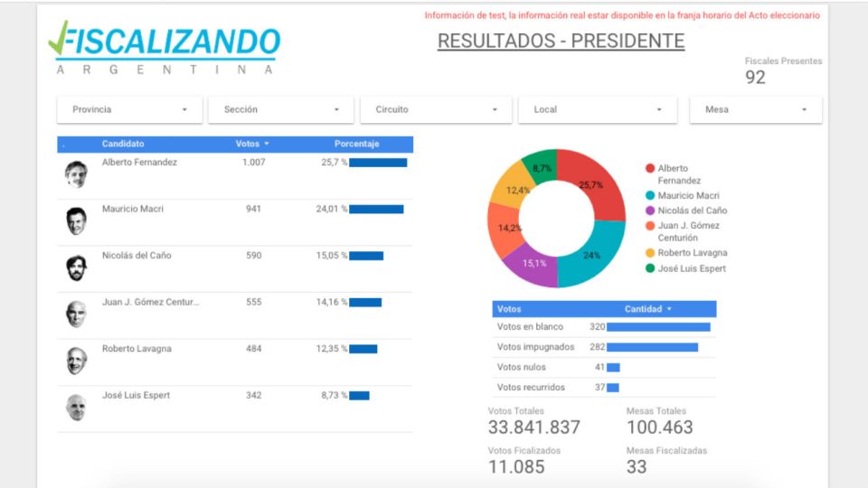Click the 14,16 % percentage bar
The width and height of the screenshot is (868, 488).
(x=365, y=302)
